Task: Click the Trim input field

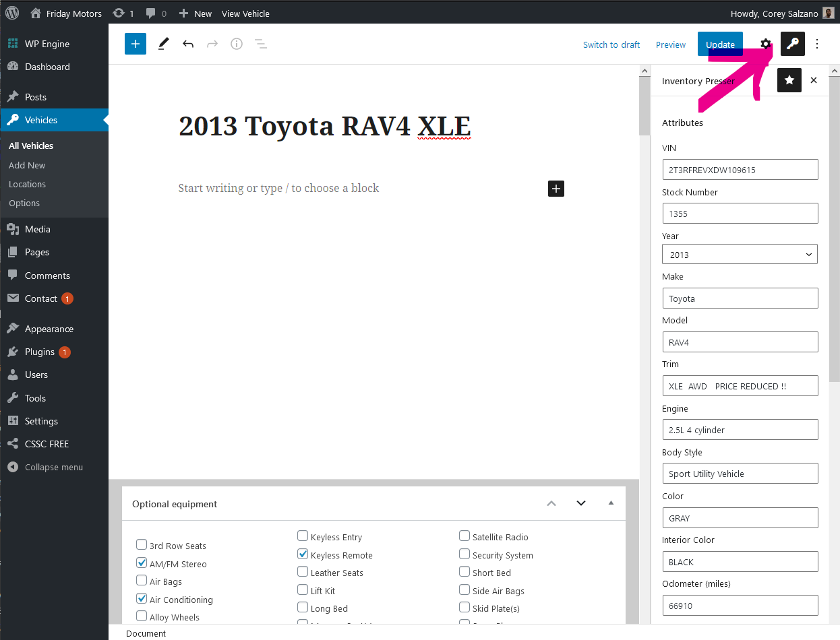Action: 740,386
